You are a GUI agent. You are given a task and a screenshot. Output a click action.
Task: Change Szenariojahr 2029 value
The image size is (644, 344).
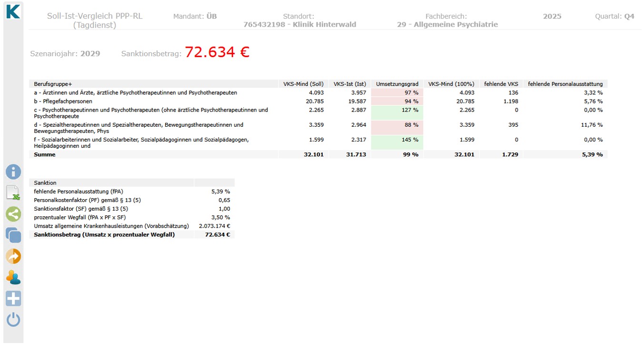(90, 53)
